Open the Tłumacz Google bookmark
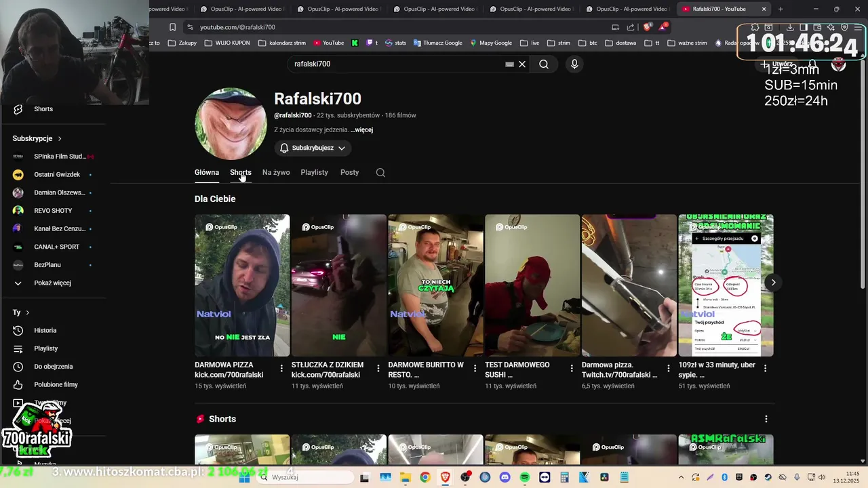 (437, 43)
